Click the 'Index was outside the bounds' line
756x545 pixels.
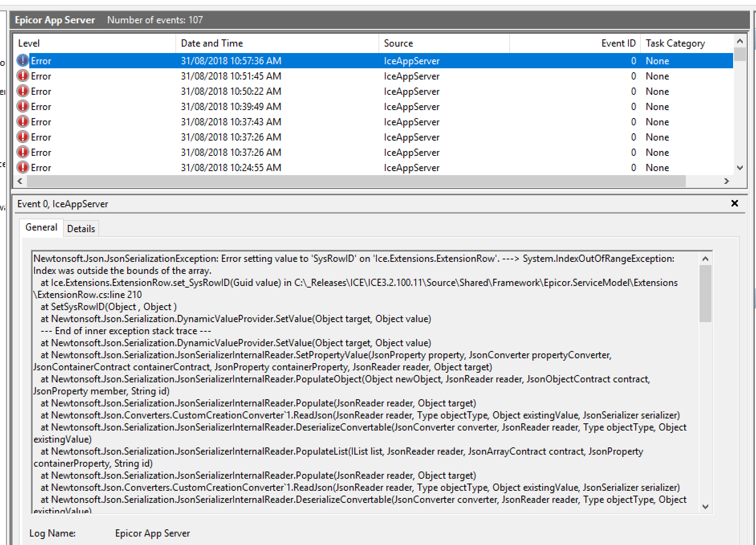click(x=122, y=271)
